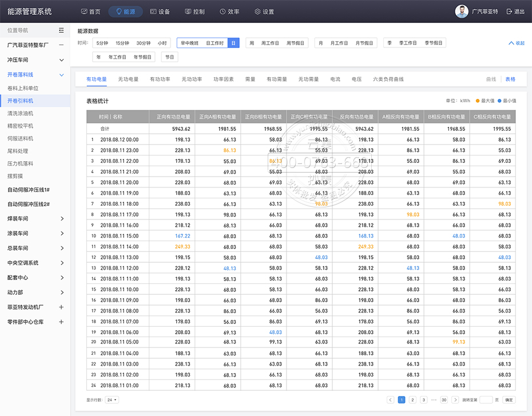
Task: Open the 六类负荷曲线 tab
Action: tap(388, 79)
